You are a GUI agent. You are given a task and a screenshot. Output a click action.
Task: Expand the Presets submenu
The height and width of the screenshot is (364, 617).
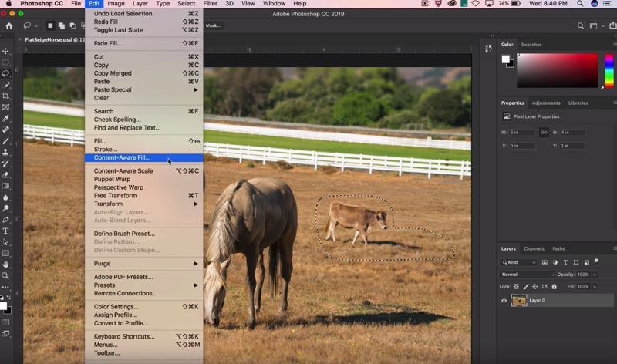[144, 285]
